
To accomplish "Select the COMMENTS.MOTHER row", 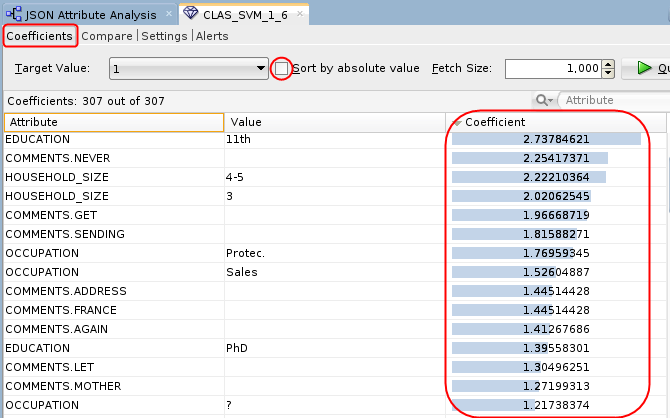I will click(335, 386).
